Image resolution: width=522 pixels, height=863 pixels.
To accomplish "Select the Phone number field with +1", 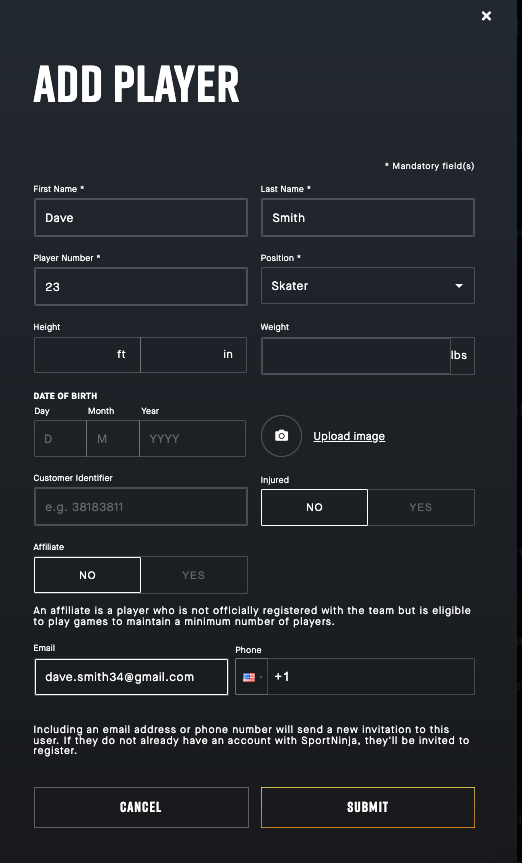I will [x=371, y=677].
